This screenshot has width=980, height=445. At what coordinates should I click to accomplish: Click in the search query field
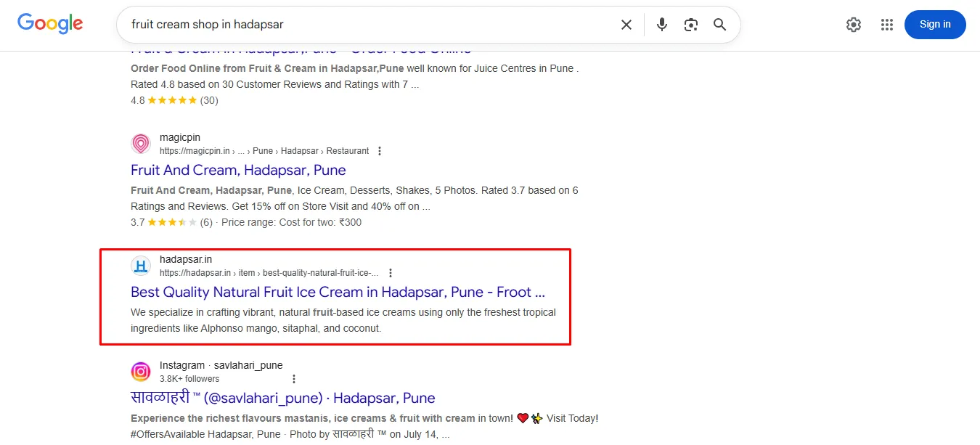(x=363, y=25)
